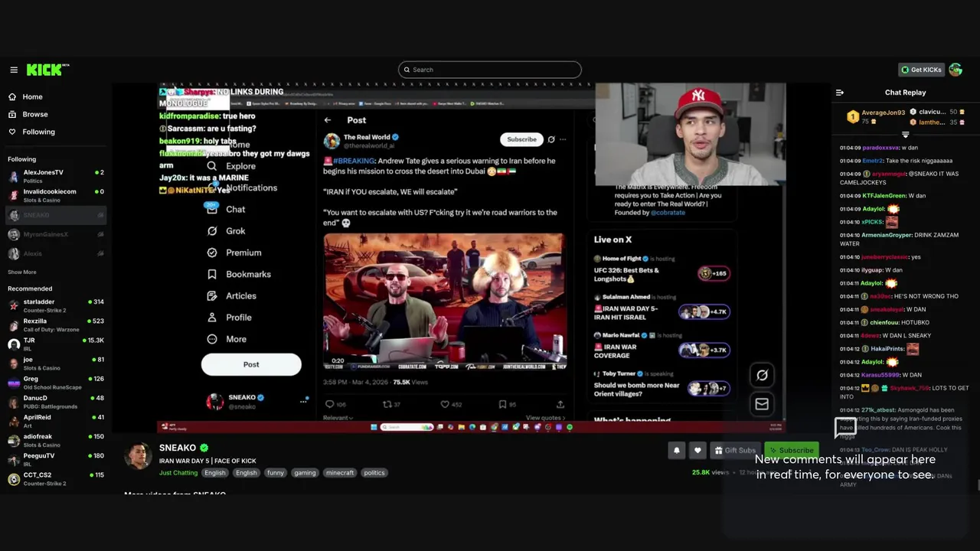Open recommended channel joe
Viewport: 980px width, 551px height.
[x=55, y=363]
